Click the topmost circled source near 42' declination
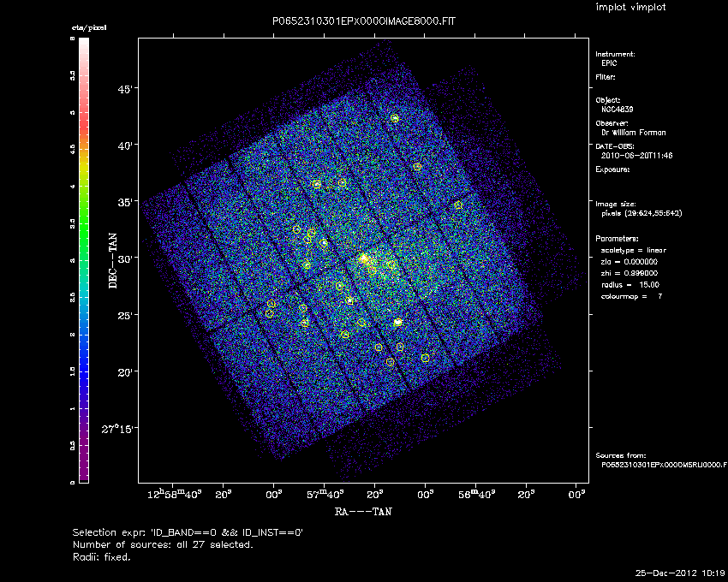The height and width of the screenshot is (582, 728). (395, 118)
